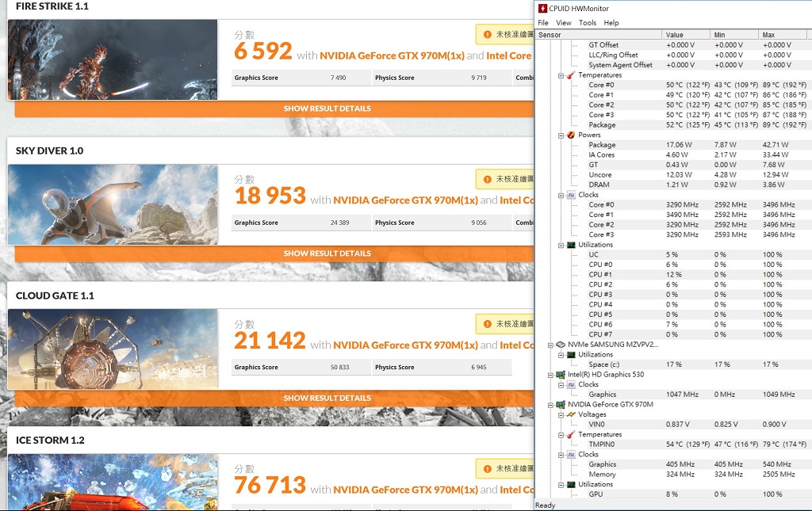The height and width of the screenshot is (511, 812).
Task: Click the Sky Diver benchmark thumbnail
Action: coord(113,204)
